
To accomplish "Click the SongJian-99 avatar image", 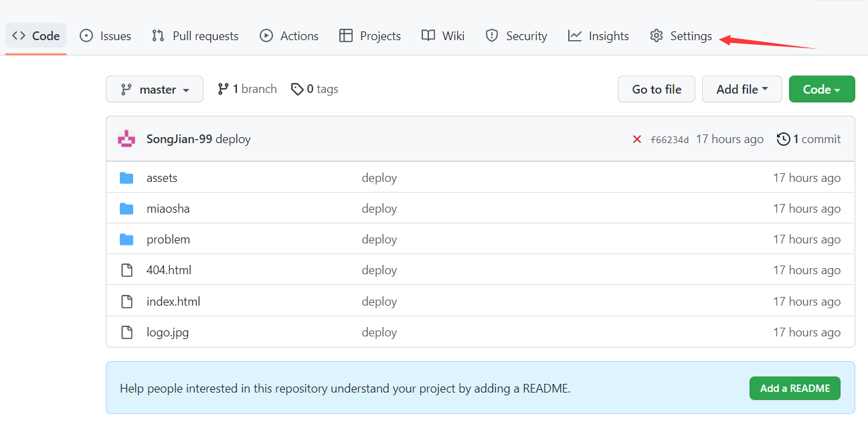I will 126,139.
